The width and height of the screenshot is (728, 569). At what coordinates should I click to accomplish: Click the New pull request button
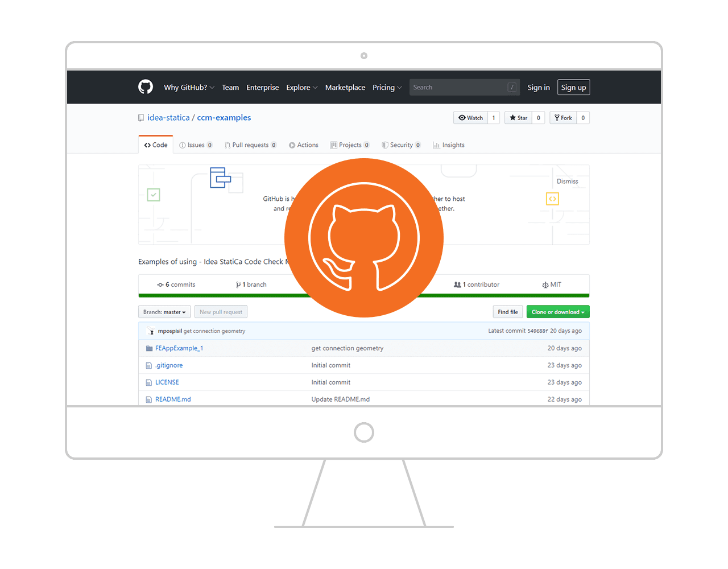click(221, 312)
